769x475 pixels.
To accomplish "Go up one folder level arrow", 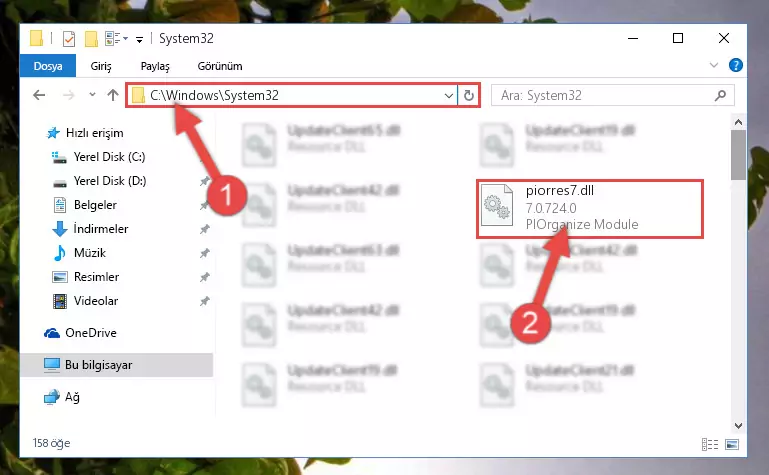I will [x=113, y=95].
